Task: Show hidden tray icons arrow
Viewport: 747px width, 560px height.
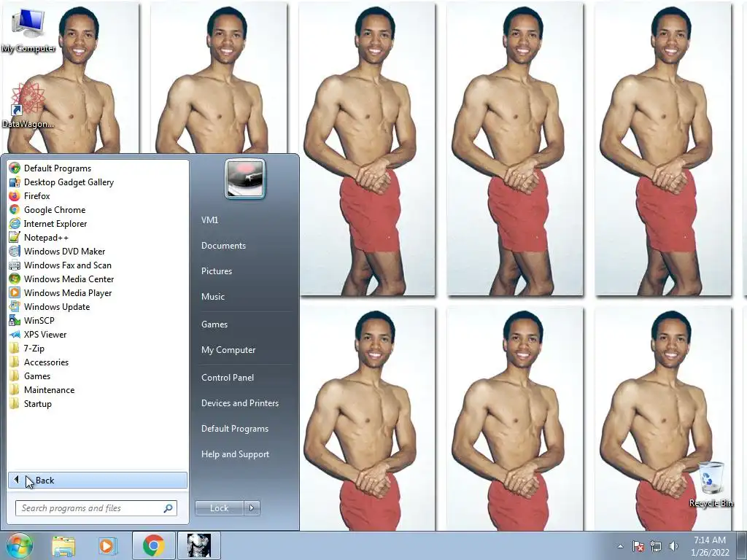Action: click(620, 546)
